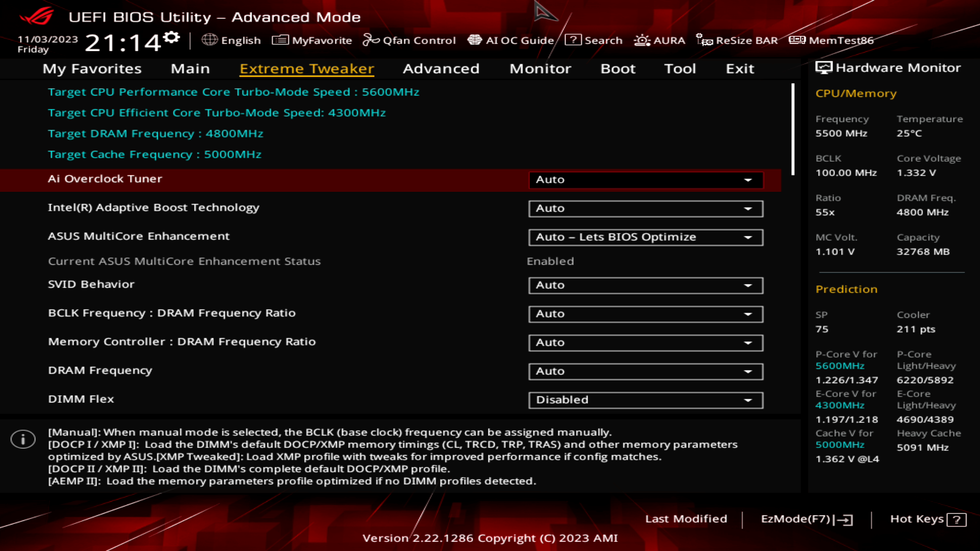Open Memory Controller DRAM Ratio dropdown
This screenshot has height=551, width=980.
646,343
